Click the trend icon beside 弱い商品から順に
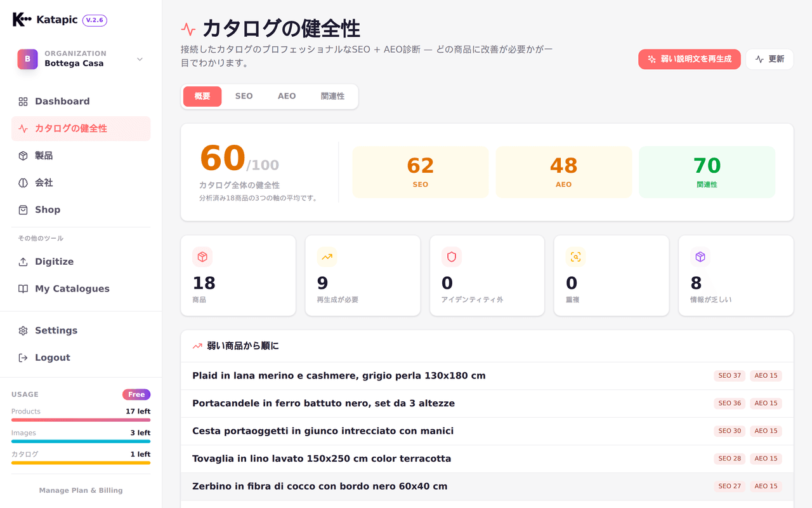Image resolution: width=812 pixels, height=508 pixels. 197,346
